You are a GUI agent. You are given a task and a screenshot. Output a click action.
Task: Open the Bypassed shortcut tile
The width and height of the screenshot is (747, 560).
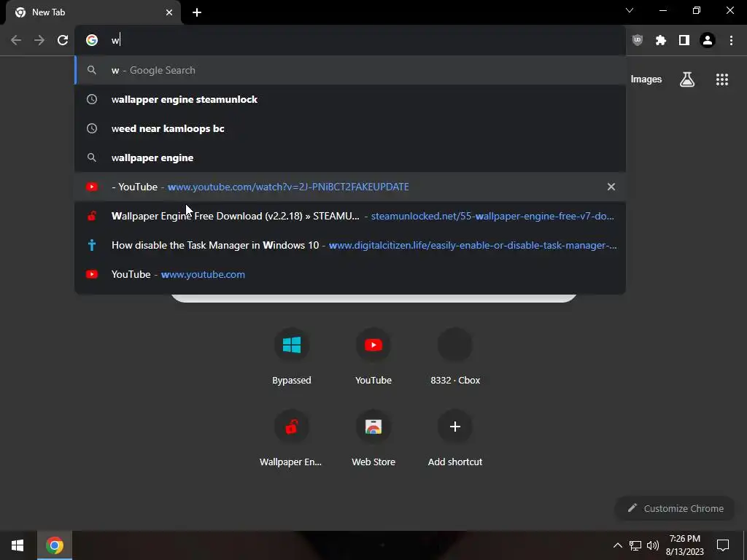[292, 357]
